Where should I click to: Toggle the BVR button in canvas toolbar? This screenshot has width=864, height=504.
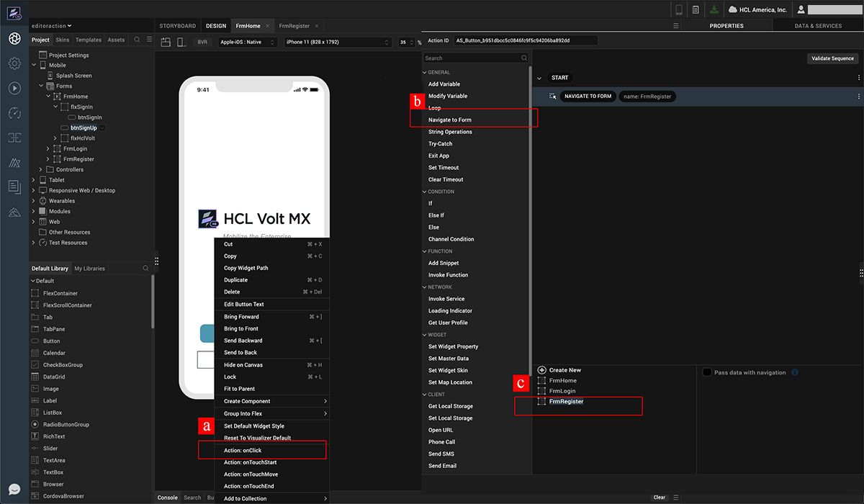[x=202, y=42]
